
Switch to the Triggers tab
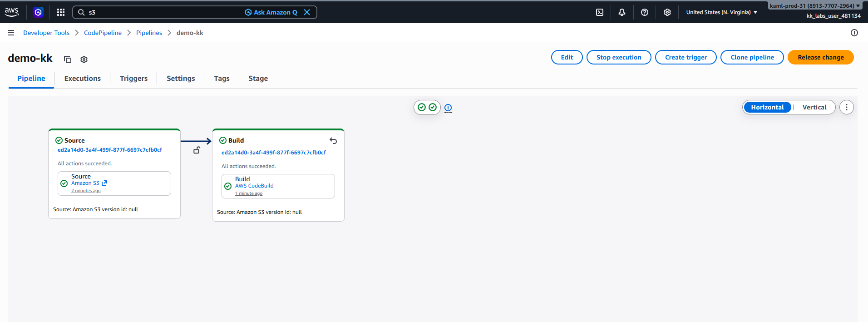point(133,79)
